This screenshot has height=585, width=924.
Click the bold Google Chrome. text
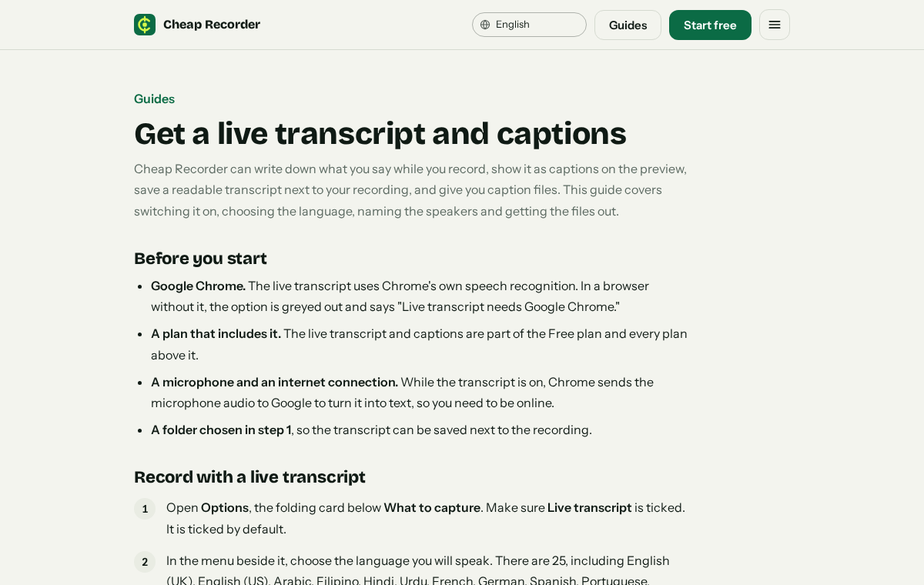[x=198, y=286]
